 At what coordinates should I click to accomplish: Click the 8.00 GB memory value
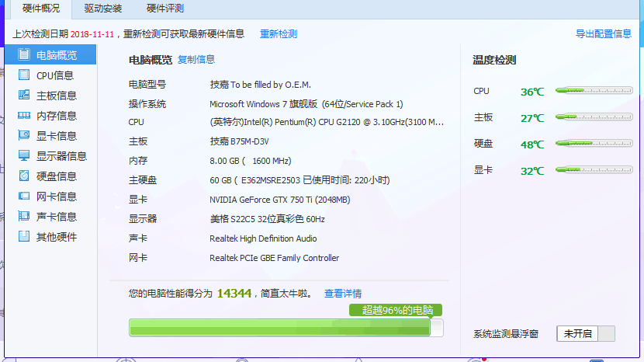click(x=250, y=161)
